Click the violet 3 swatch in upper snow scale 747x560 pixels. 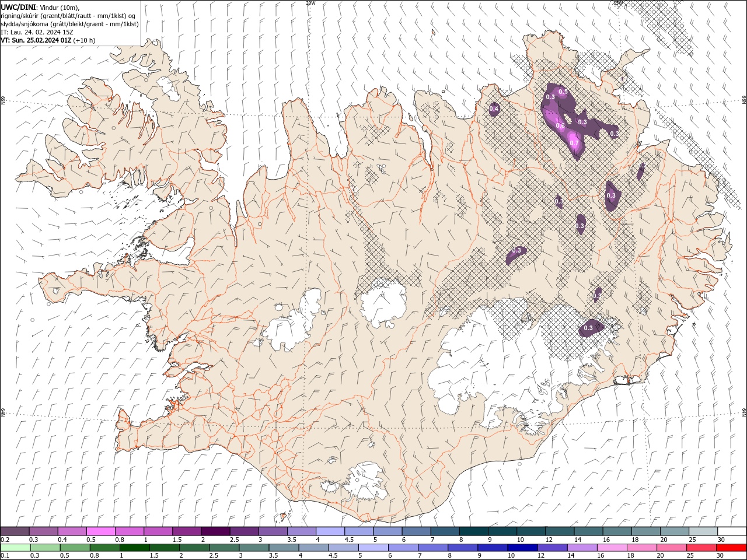273,531
